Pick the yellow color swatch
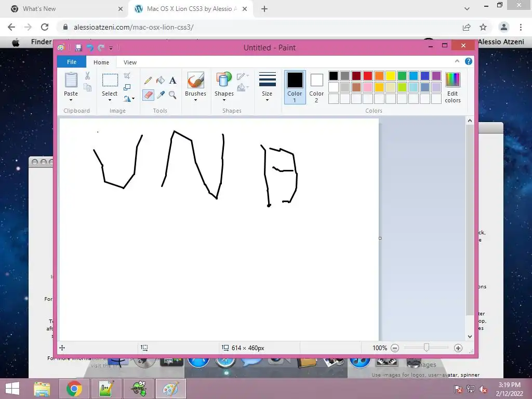This screenshot has height=399, width=532. click(390, 76)
